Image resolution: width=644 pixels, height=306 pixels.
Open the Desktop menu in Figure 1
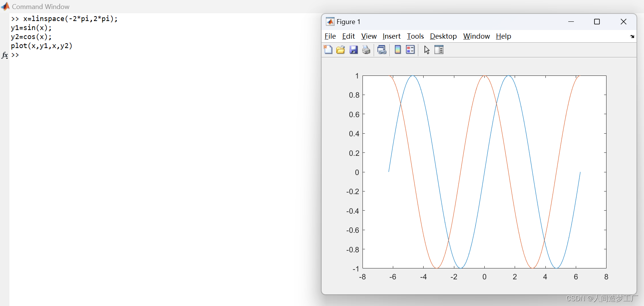(x=443, y=36)
